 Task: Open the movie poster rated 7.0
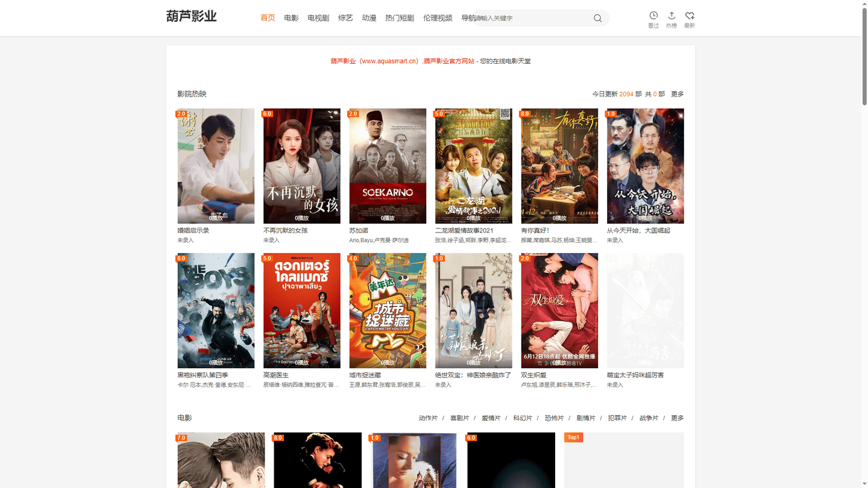coord(221,460)
